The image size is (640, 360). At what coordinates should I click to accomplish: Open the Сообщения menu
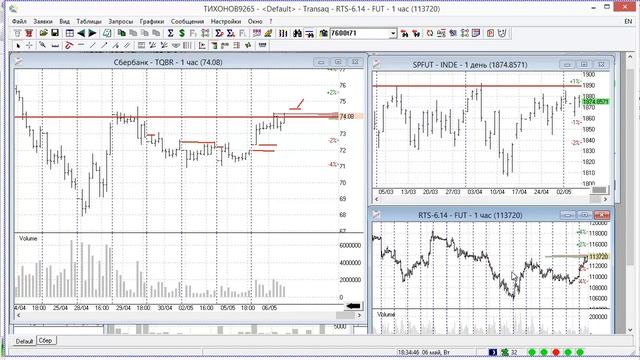point(187,21)
